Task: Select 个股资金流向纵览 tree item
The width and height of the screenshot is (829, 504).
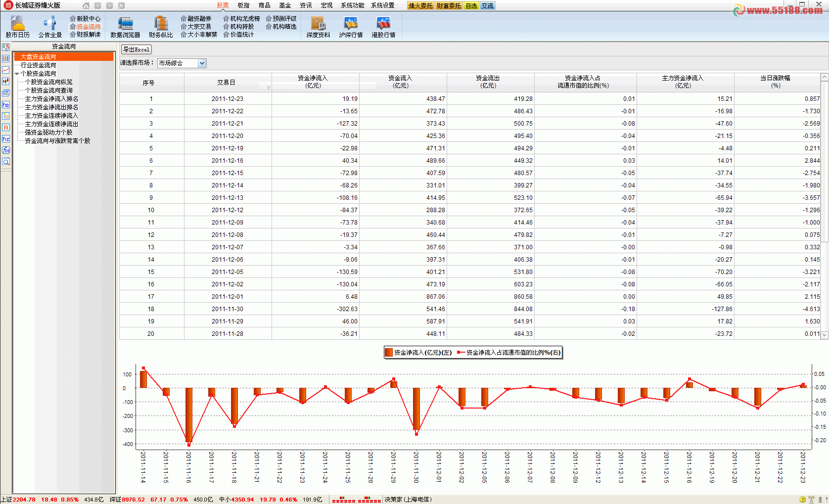Action: pos(49,82)
